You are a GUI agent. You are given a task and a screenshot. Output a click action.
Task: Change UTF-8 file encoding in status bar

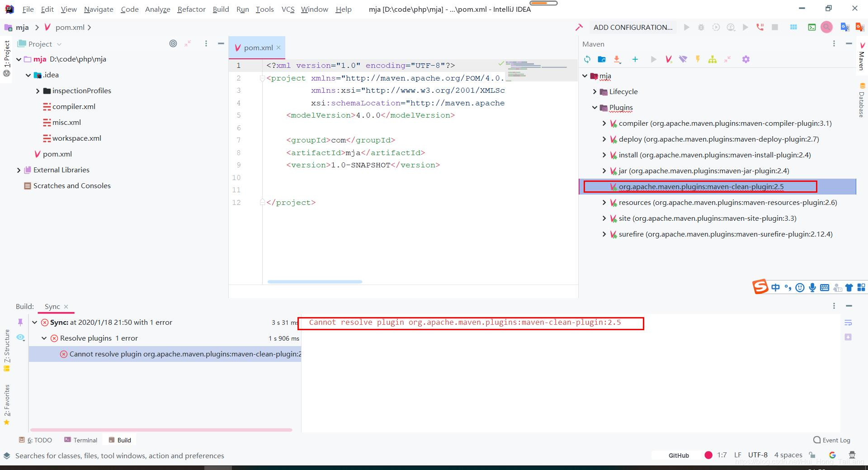758,455
